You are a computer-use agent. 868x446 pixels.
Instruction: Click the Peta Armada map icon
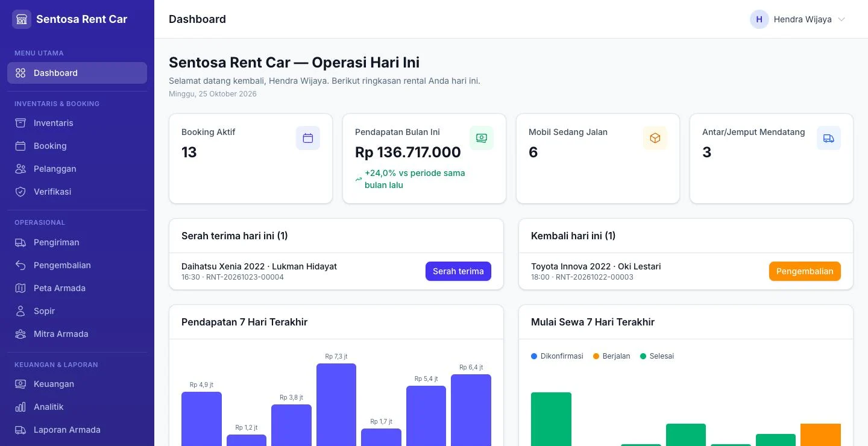pos(20,288)
